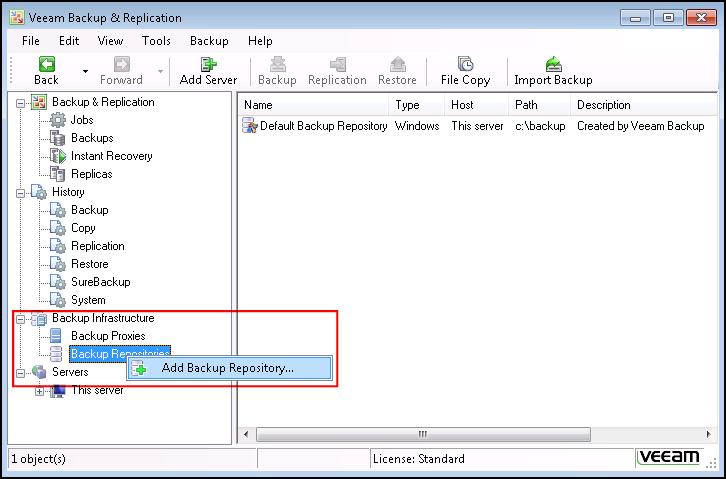Collapse the Servers tree node
The image size is (726, 479).
pos(20,373)
